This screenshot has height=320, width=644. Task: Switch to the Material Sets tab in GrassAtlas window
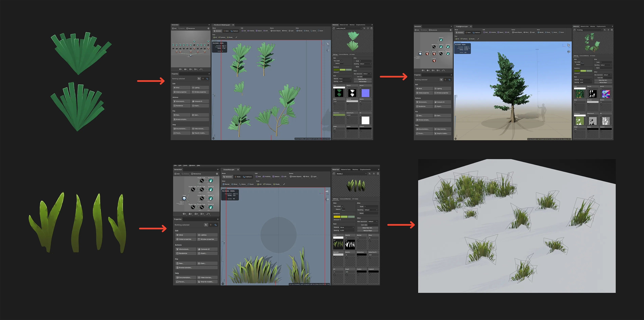point(346,170)
